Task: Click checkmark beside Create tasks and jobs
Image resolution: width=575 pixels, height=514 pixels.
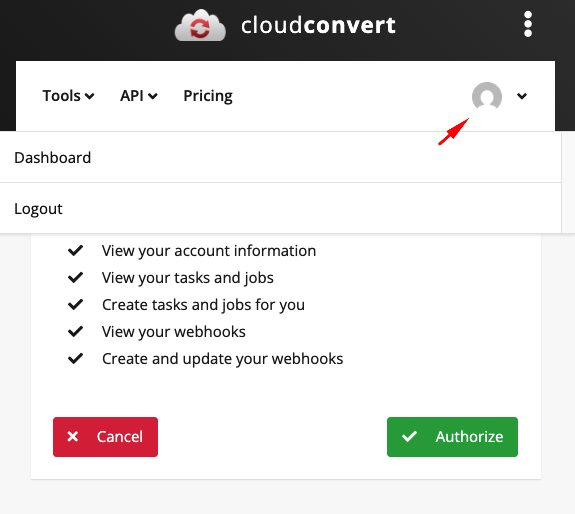Action: pyautogui.click(x=76, y=305)
